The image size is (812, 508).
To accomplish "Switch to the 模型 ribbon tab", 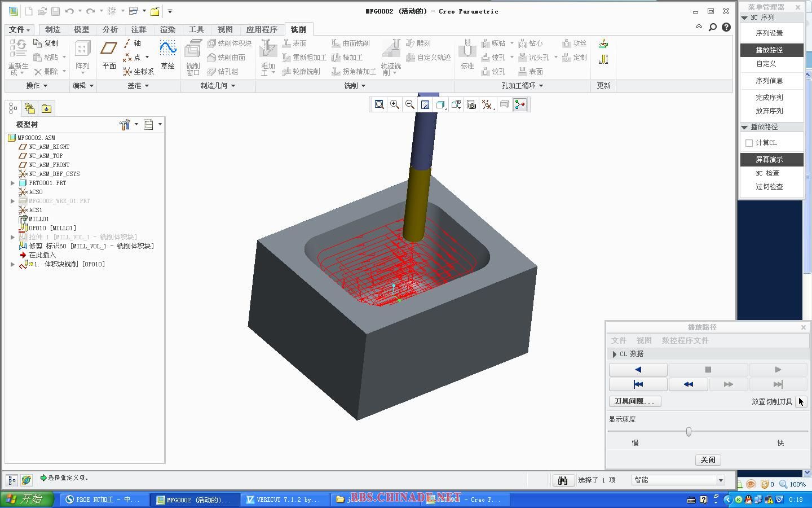I will tap(81, 29).
